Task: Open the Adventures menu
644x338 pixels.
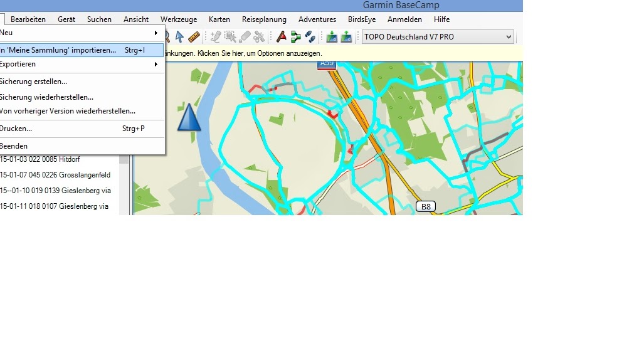Action: pos(317,19)
